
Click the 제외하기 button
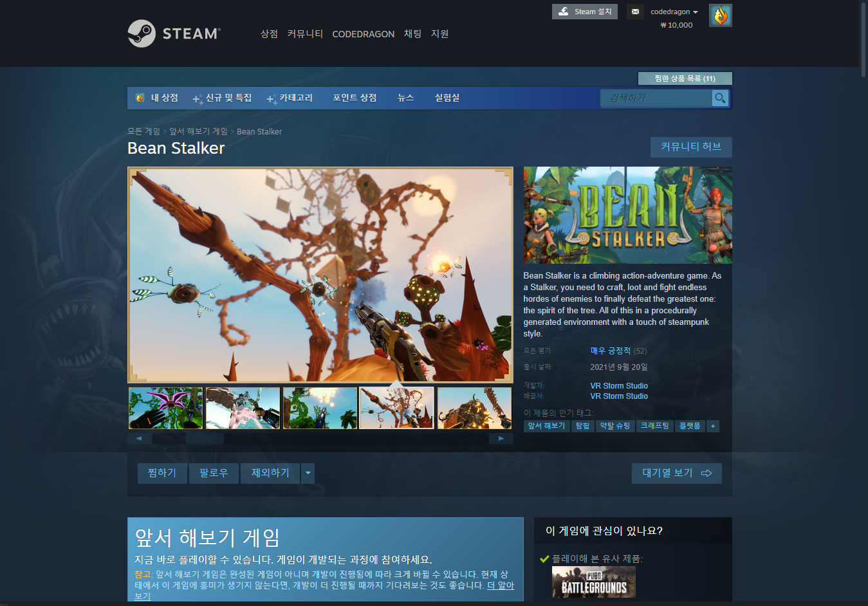point(270,473)
